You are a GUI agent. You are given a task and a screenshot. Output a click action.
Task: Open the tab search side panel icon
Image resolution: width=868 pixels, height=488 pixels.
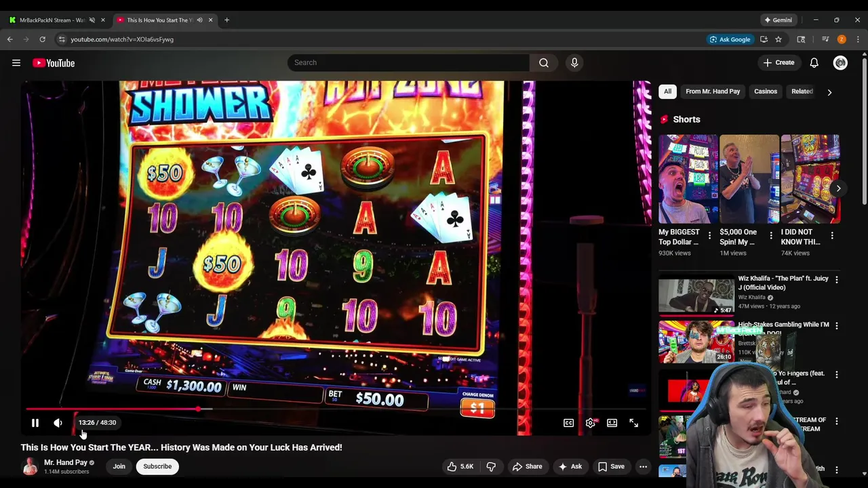pos(801,39)
